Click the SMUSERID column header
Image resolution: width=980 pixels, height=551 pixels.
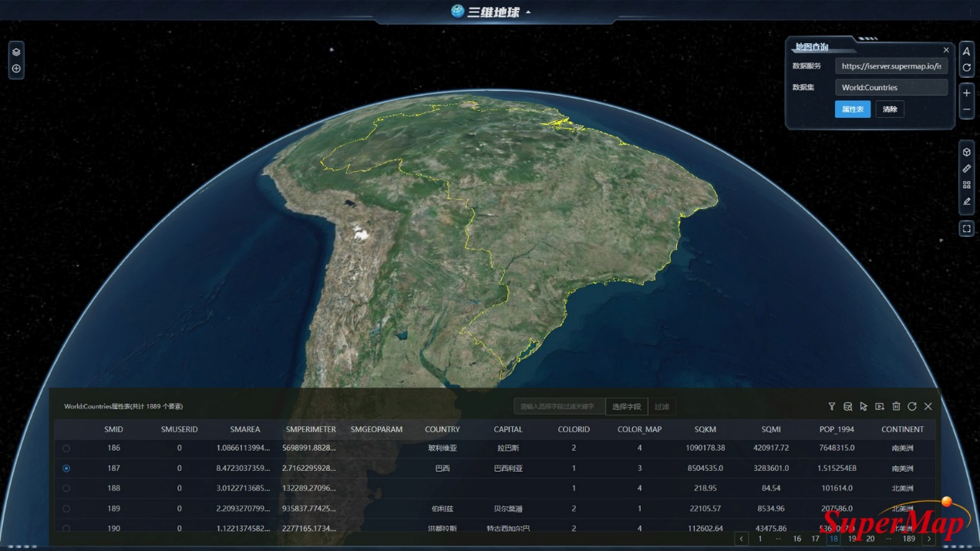coord(180,429)
